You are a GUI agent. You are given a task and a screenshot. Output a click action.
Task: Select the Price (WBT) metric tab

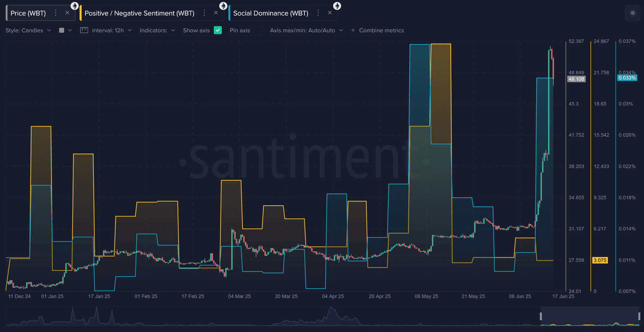pos(28,13)
